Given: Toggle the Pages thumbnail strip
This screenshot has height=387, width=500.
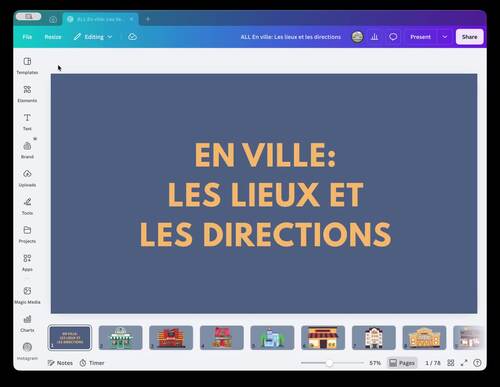Looking at the screenshot, I should coord(402,363).
